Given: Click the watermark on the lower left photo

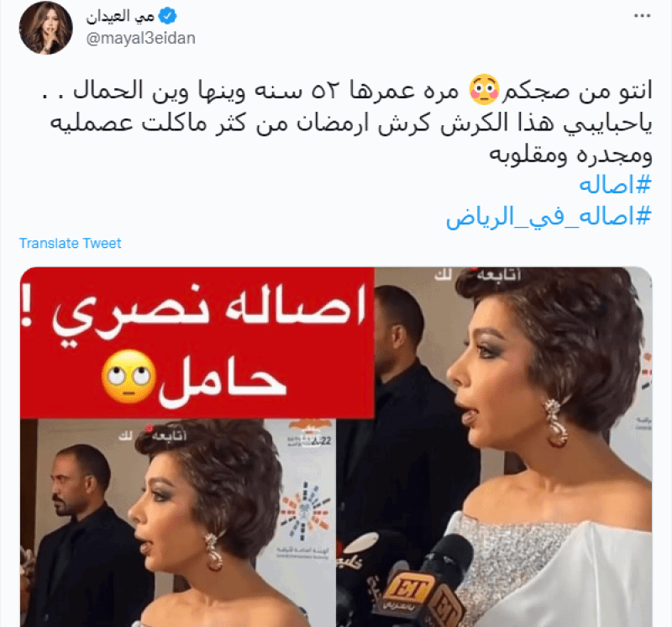Looking at the screenshot, I should point(153,435).
